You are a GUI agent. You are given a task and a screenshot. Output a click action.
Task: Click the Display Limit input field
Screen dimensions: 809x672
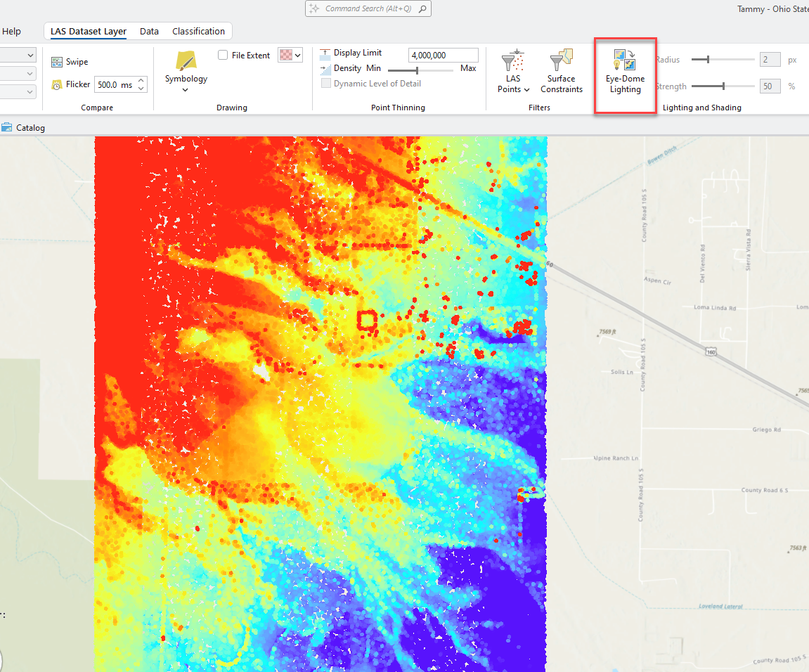tap(443, 55)
